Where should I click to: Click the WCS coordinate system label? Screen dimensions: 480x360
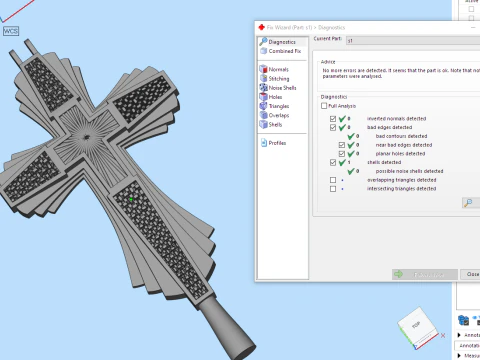(11, 31)
